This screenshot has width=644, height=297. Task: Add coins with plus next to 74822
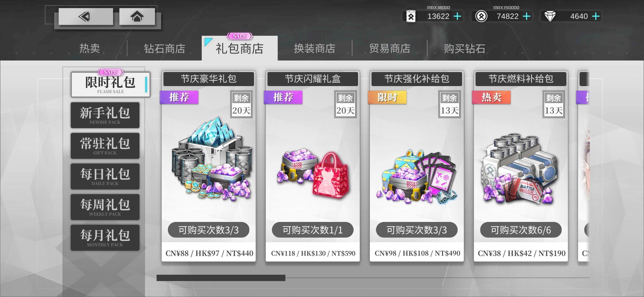(x=526, y=16)
